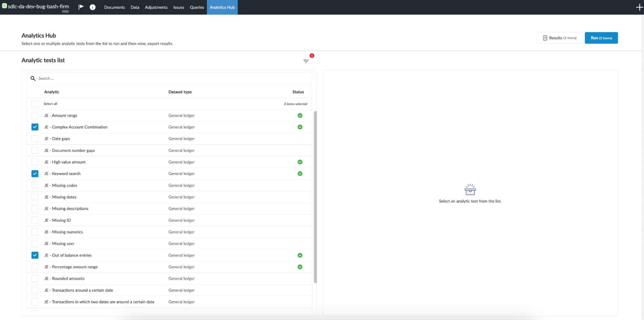Click the clipboard icon inside the Results button
644x320 pixels.
pos(545,38)
